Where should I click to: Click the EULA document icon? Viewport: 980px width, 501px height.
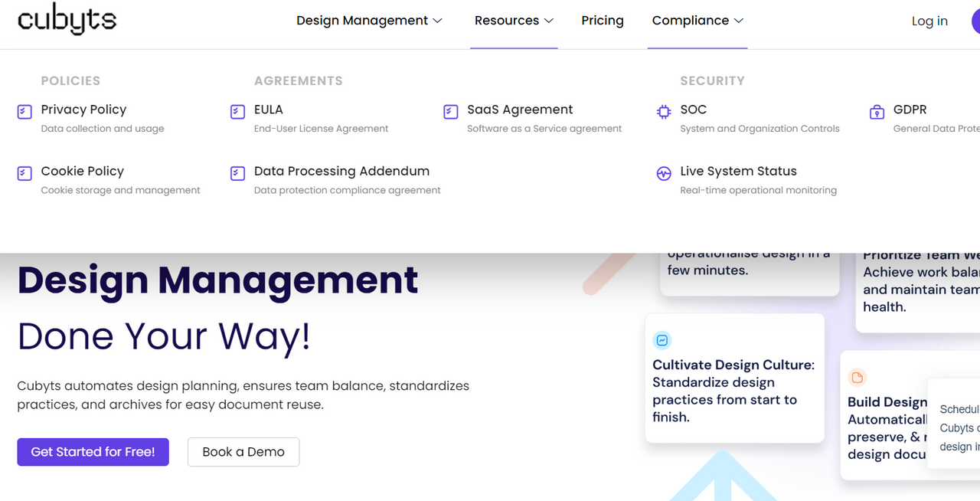click(x=237, y=112)
